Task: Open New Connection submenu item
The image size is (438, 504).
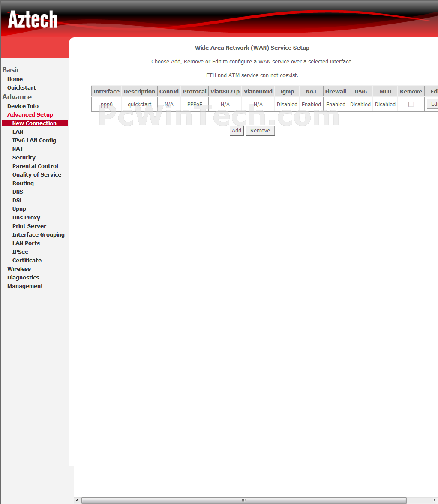Action: coord(35,123)
